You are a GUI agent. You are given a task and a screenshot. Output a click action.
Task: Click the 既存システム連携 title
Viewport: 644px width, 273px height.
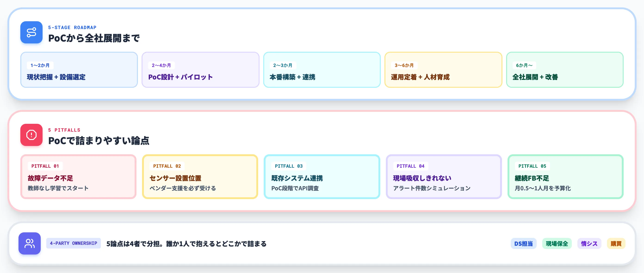click(297, 178)
